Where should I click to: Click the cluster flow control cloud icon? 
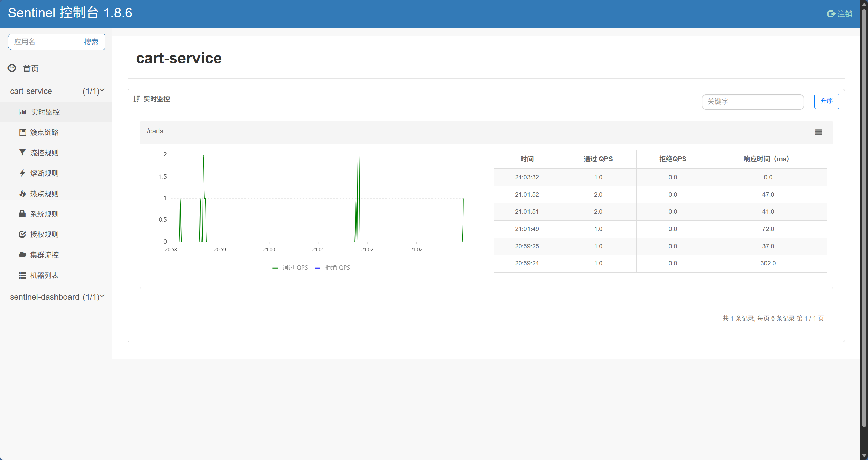click(x=22, y=255)
